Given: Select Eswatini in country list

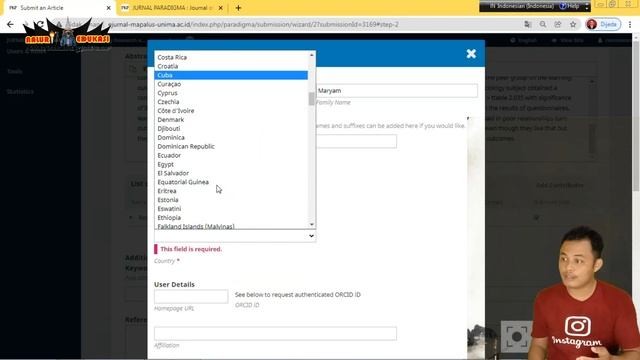Looking at the screenshot, I should 231,209.
